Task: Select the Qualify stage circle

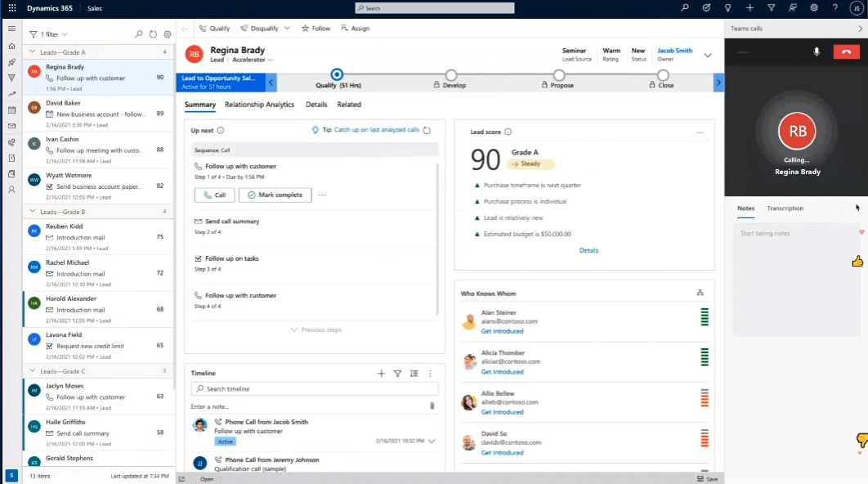Action: point(337,74)
